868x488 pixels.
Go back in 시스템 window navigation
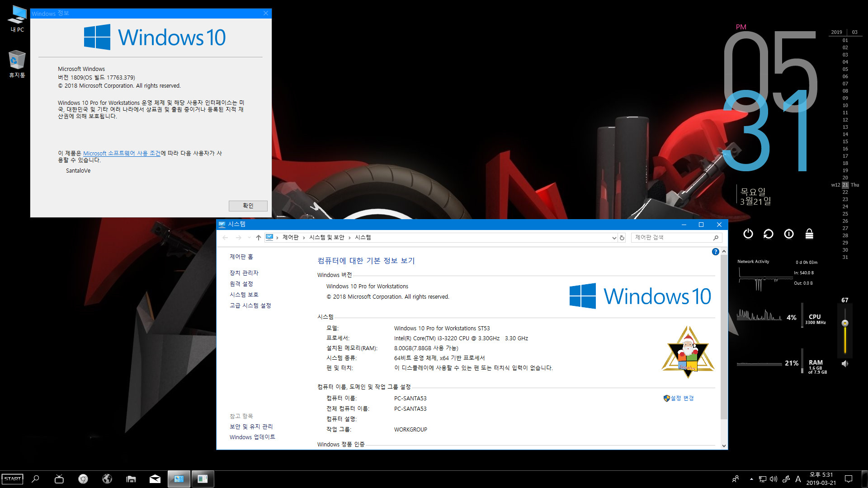pos(225,238)
